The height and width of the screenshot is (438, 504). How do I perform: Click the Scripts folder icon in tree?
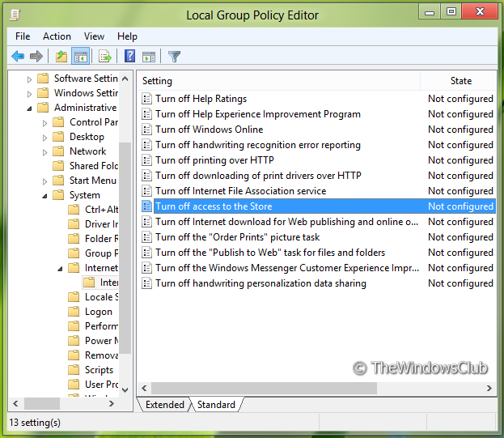[x=74, y=370]
